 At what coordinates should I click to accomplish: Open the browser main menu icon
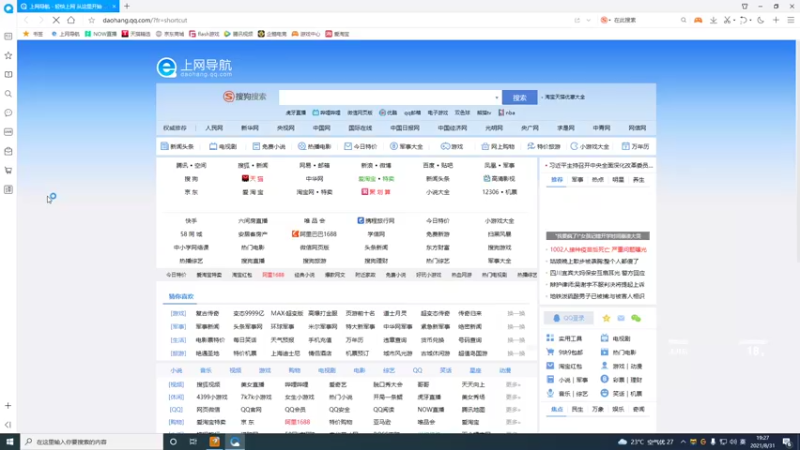(790, 20)
